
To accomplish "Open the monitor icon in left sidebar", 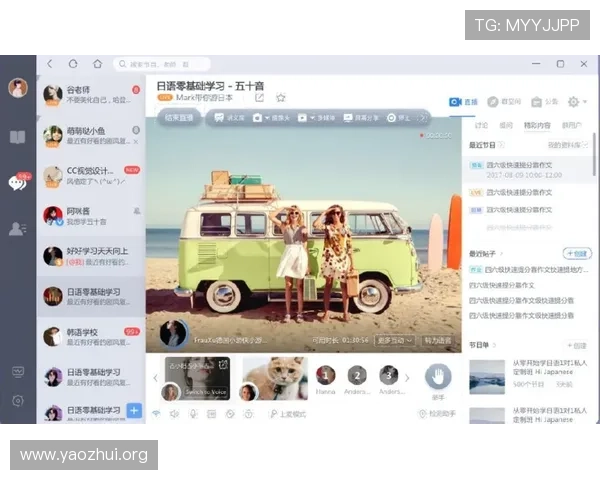I will (x=18, y=372).
